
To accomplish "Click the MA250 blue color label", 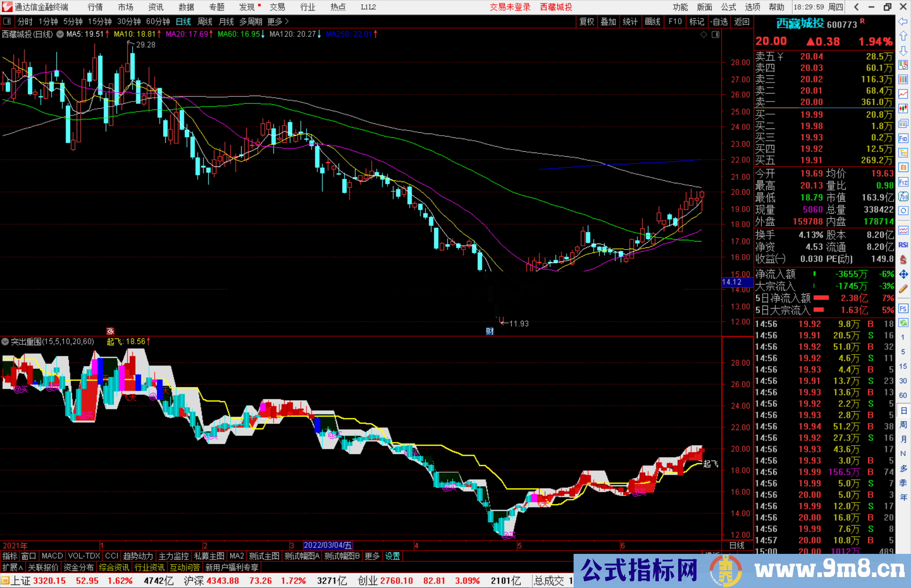I will coord(349,34).
